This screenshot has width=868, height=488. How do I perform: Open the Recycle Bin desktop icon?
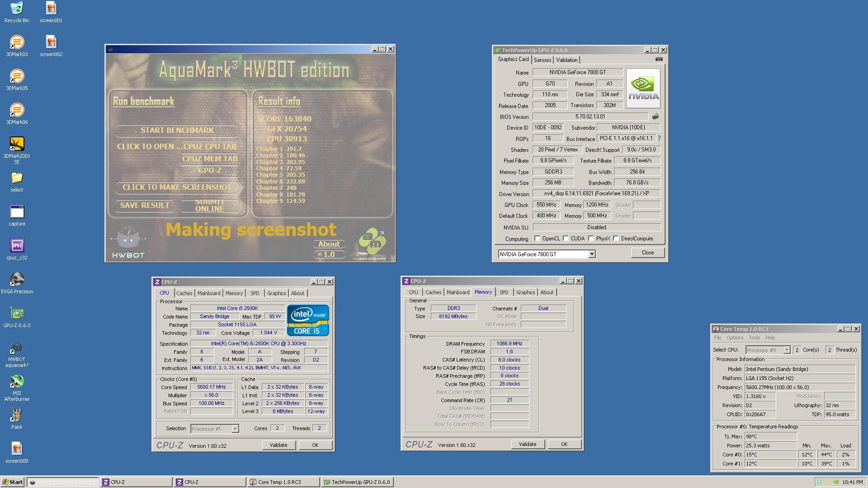coord(17,12)
